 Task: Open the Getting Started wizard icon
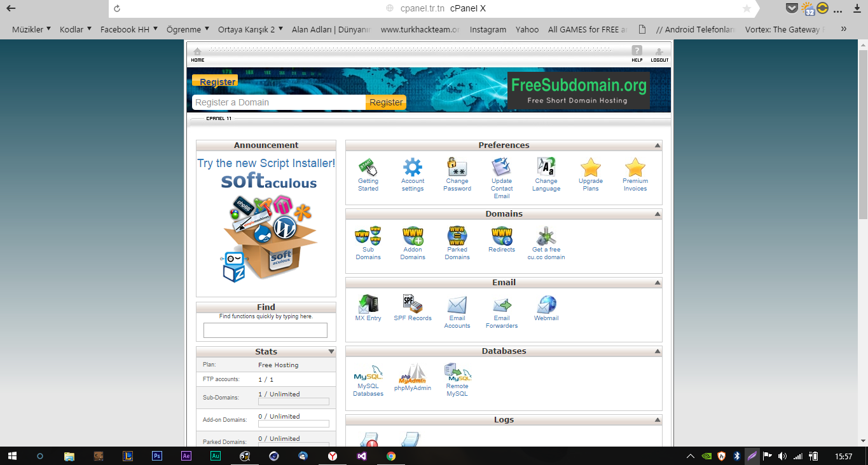pos(368,168)
